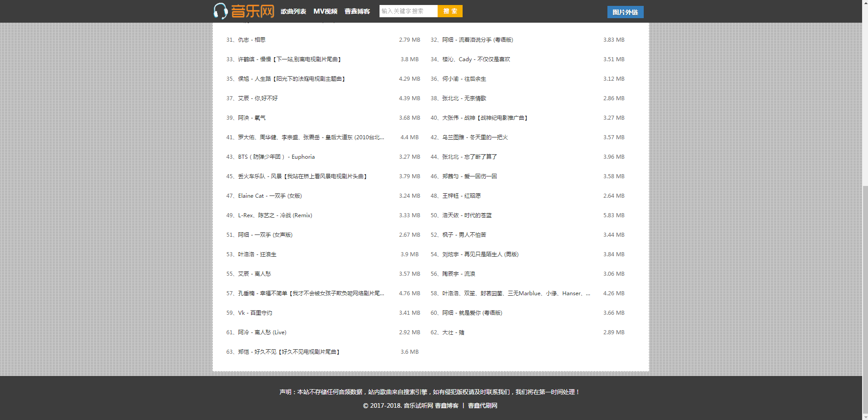Open song 48 王梓钰 - 红昭愿
The width and height of the screenshot is (868, 420).
[x=461, y=196]
